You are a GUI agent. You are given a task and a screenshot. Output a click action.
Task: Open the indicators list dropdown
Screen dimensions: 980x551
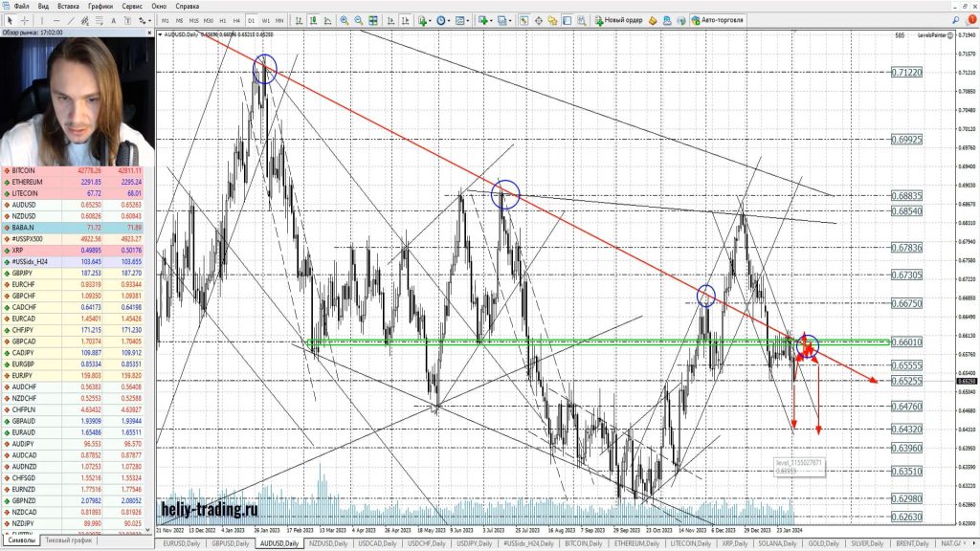tap(424, 20)
